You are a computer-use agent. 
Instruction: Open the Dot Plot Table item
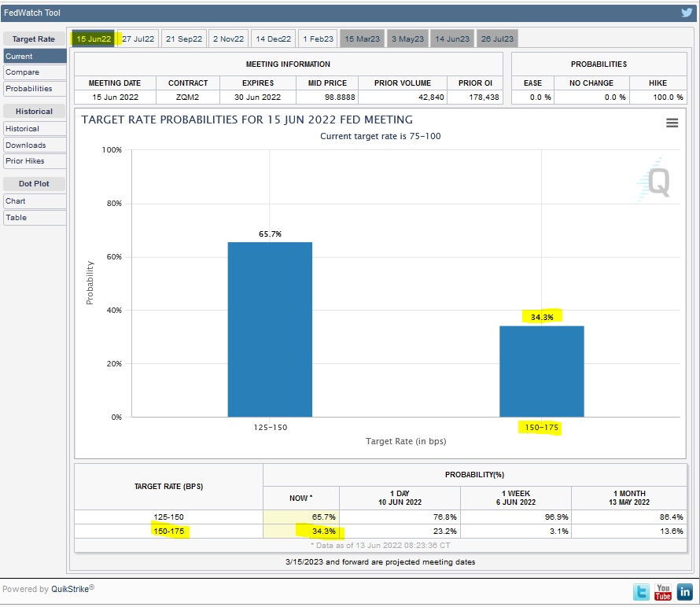pos(35,217)
